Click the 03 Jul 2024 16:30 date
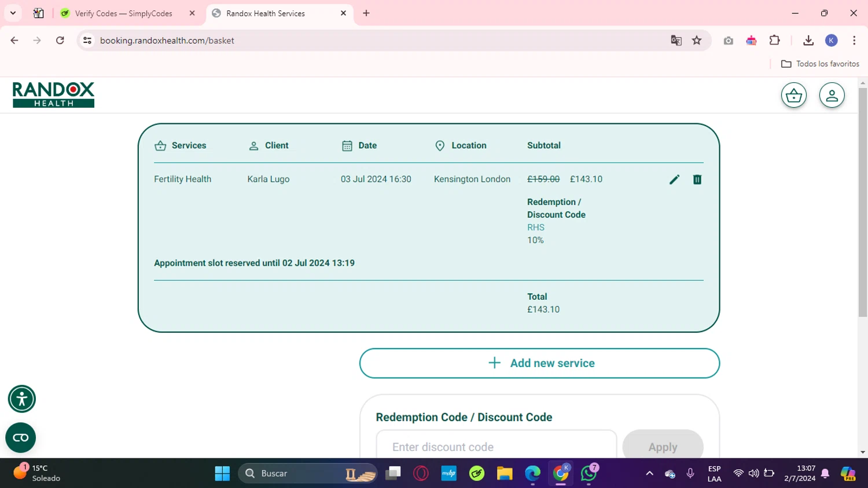The image size is (868, 488). (x=376, y=179)
